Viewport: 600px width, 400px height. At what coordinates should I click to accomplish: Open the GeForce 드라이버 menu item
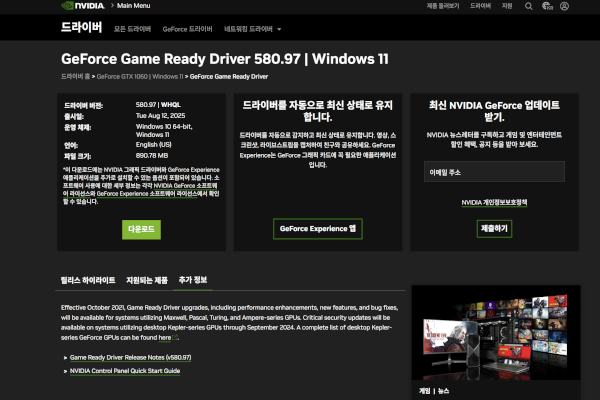(187, 29)
